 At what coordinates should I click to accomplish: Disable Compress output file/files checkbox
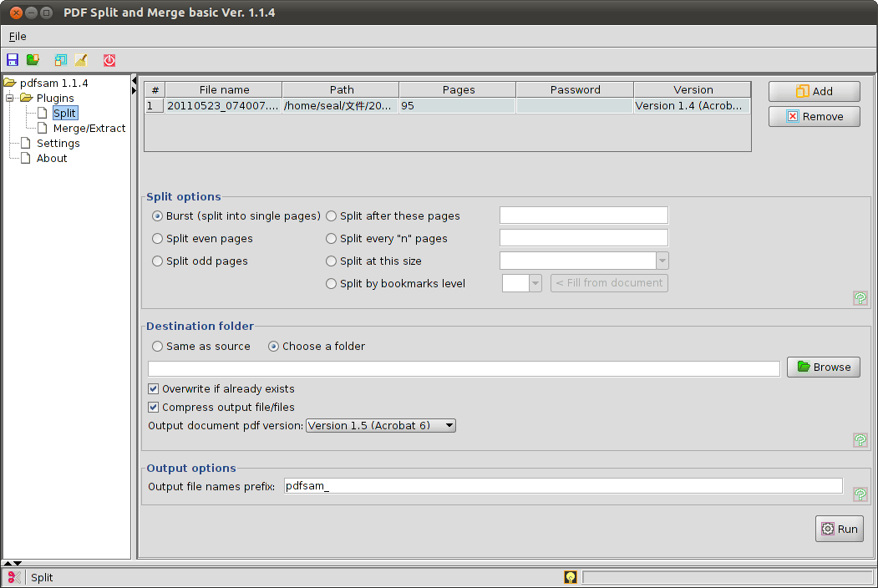(x=154, y=408)
